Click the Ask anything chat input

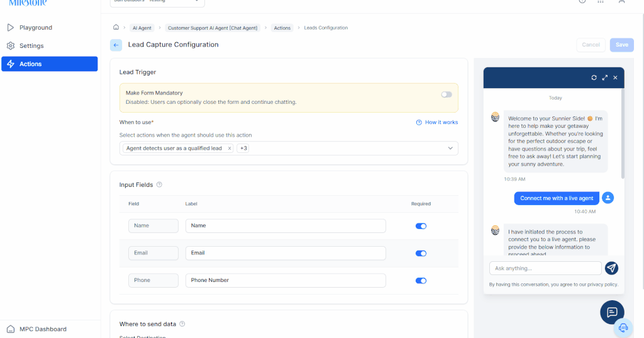(x=545, y=268)
